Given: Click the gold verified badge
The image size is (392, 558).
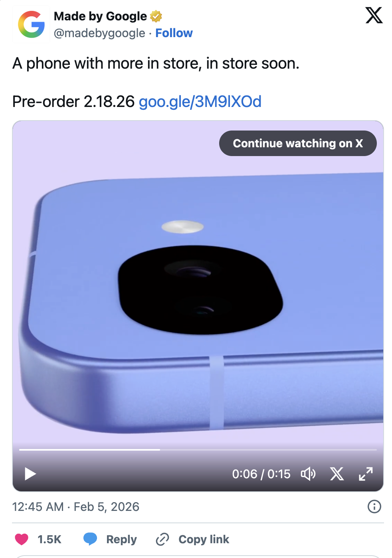Looking at the screenshot, I should (x=156, y=16).
